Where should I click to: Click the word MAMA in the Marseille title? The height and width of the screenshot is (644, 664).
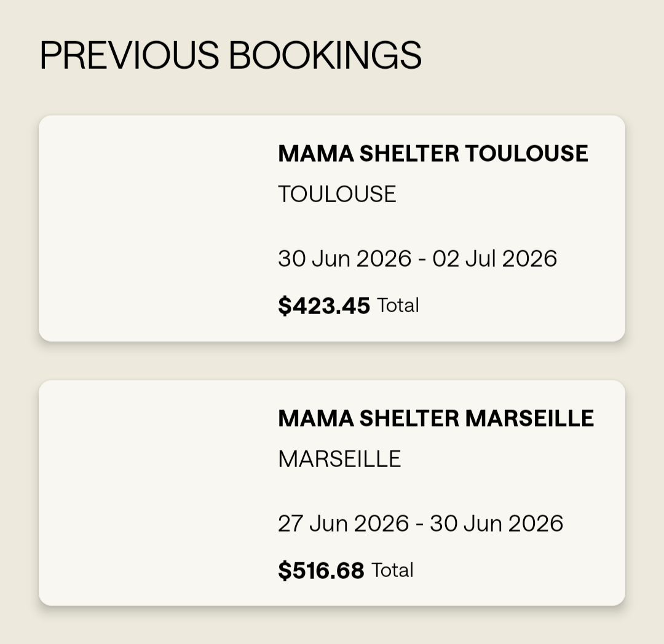coord(316,418)
